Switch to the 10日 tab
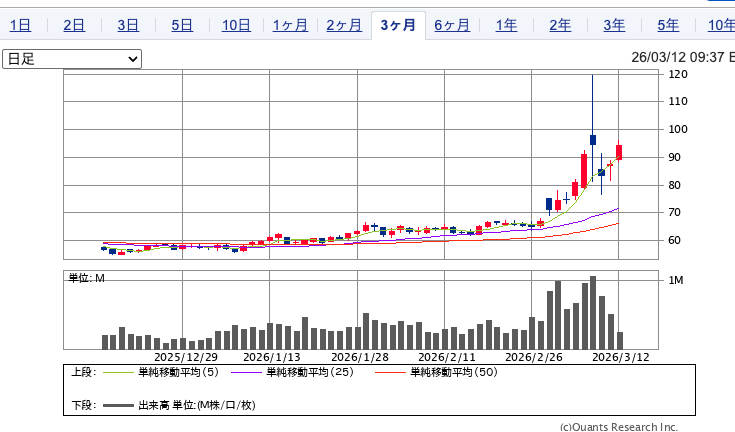735x432 pixels. click(236, 25)
